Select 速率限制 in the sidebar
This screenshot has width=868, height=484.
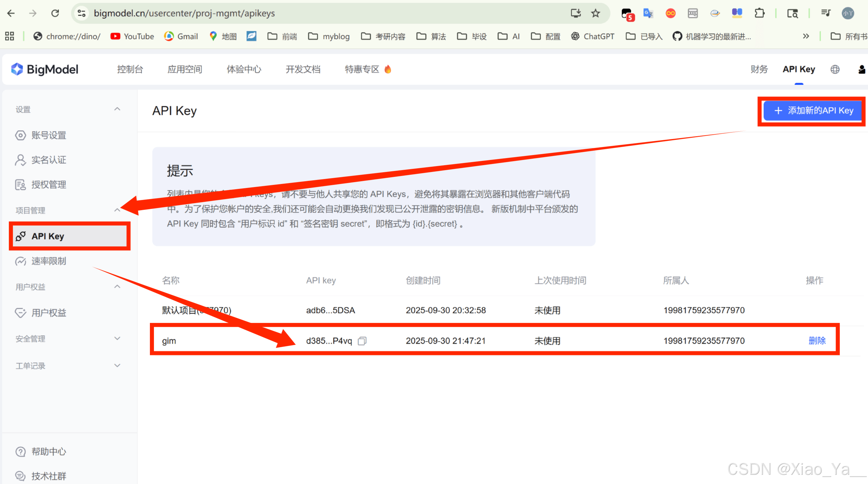49,261
